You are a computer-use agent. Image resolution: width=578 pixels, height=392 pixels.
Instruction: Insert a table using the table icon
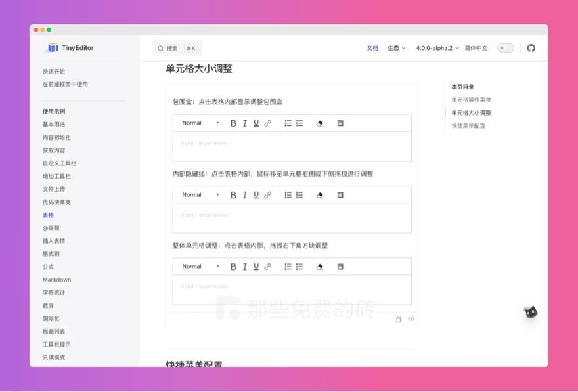click(x=340, y=123)
